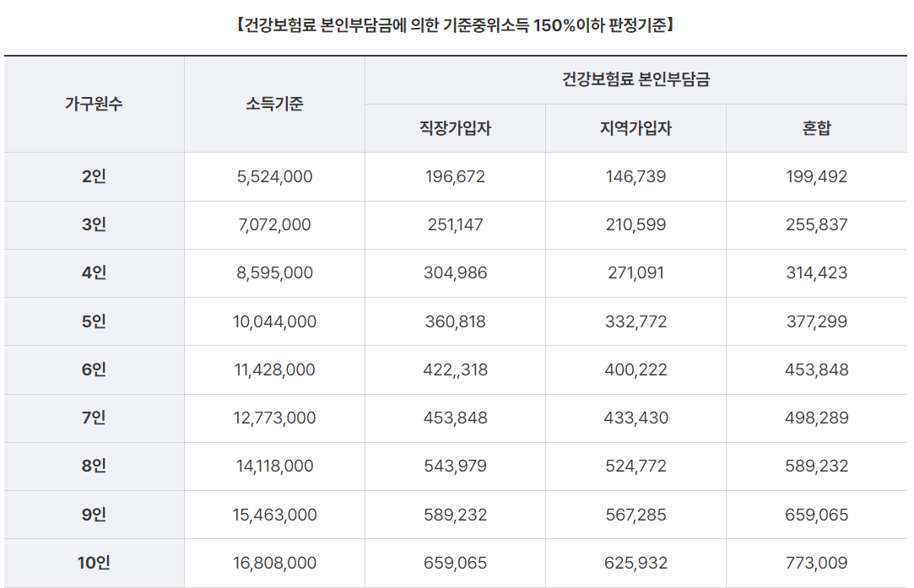
Task: Click the 8인 혼합 value 589,232
Action: click(818, 466)
